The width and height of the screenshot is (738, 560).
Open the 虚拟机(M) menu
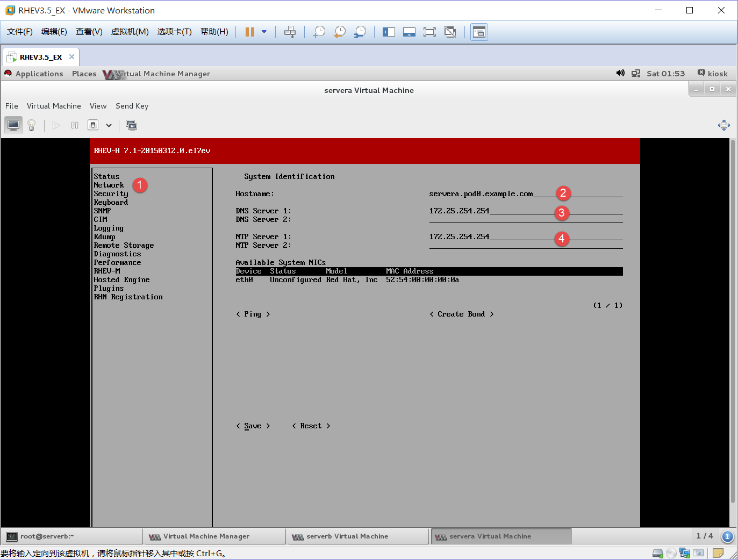click(x=130, y=32)
